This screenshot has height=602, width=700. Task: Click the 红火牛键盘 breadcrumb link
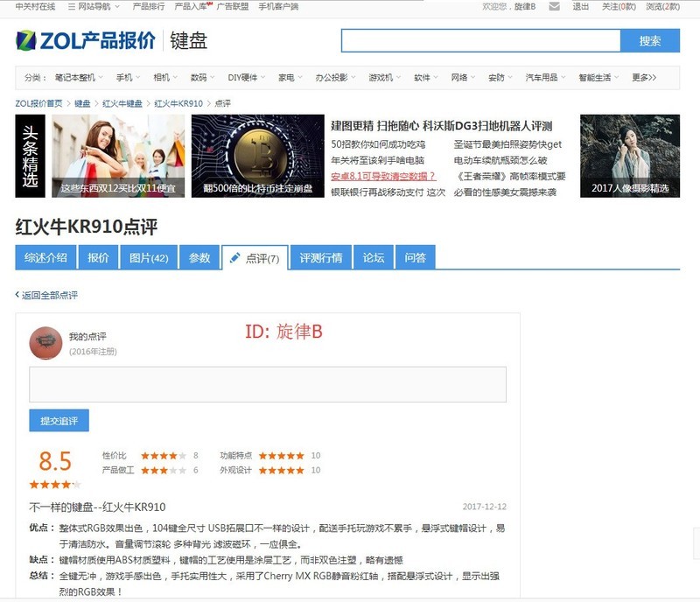(x=122, y=103)
